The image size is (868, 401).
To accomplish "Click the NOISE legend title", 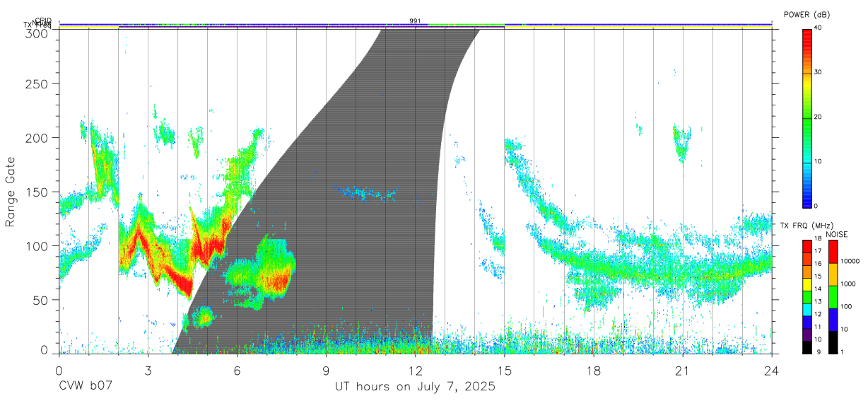I will [x=838, y=234].
